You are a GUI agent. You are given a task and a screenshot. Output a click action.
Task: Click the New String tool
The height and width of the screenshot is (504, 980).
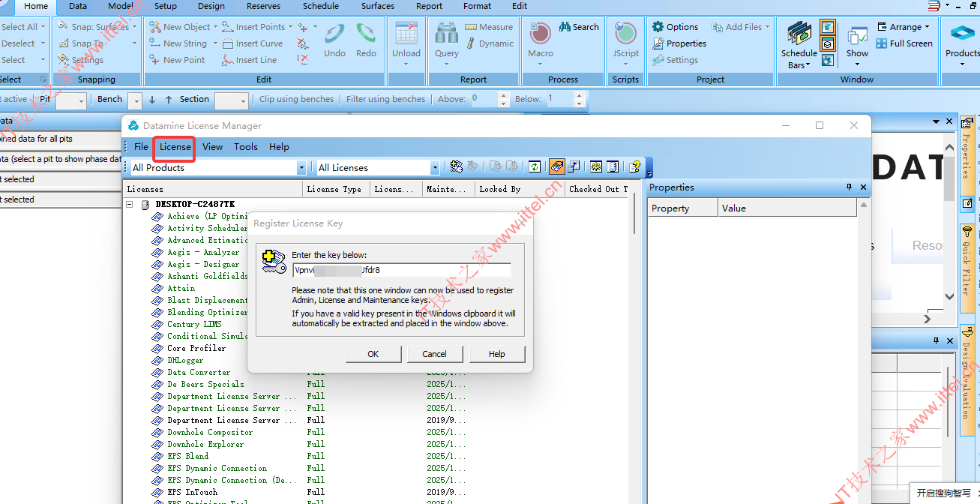pyautogui.click(x=178, y=43)
